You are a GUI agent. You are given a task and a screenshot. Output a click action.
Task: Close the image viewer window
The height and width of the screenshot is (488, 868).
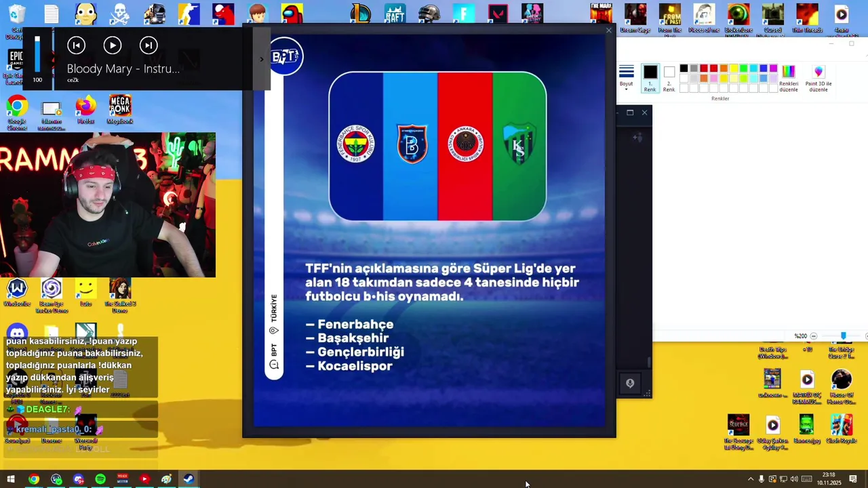click(608, 30)
